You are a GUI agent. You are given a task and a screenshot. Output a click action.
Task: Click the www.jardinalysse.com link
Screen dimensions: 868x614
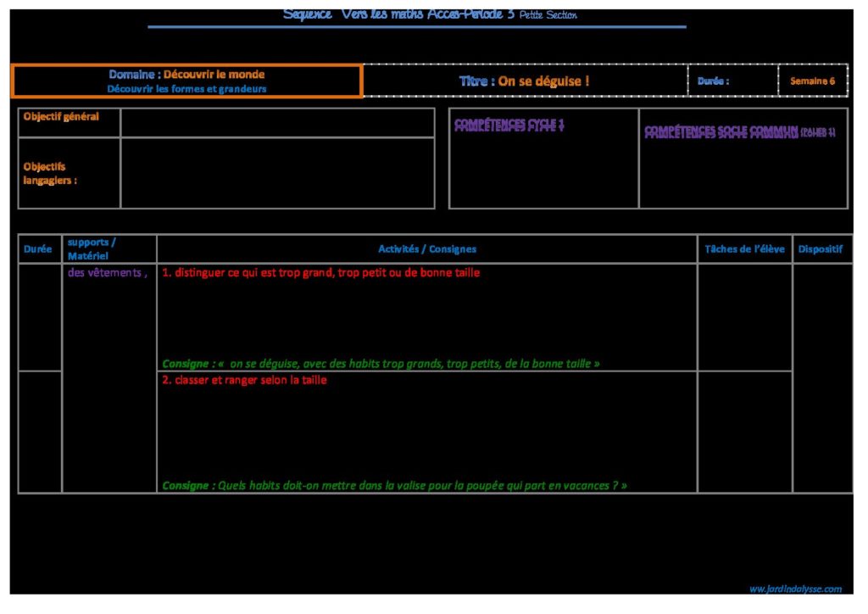pos(795,589)
